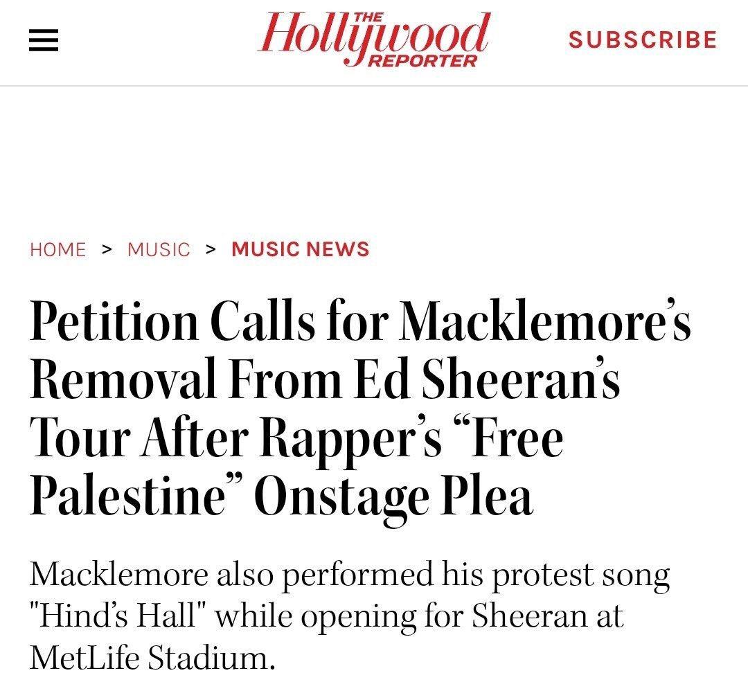The height and width of the screenshot is (700, 748).
Task: Click the small THE text in logo
Action: coord(368,17)
